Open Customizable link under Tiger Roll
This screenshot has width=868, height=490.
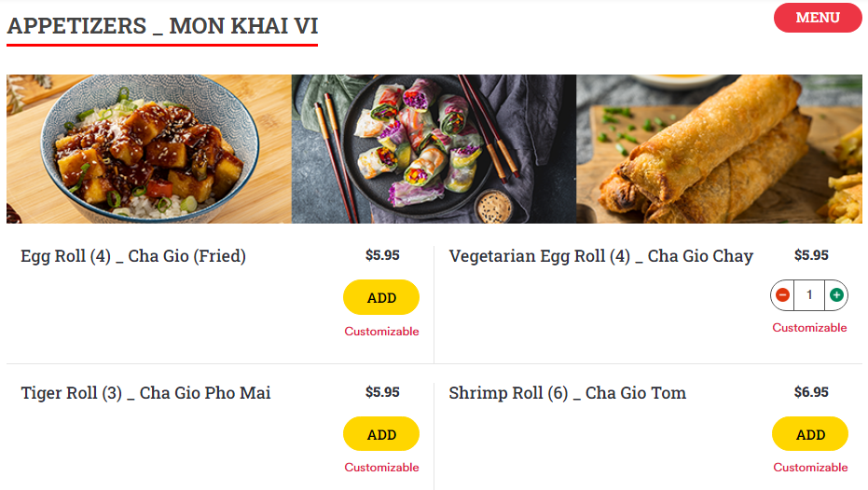381,468
